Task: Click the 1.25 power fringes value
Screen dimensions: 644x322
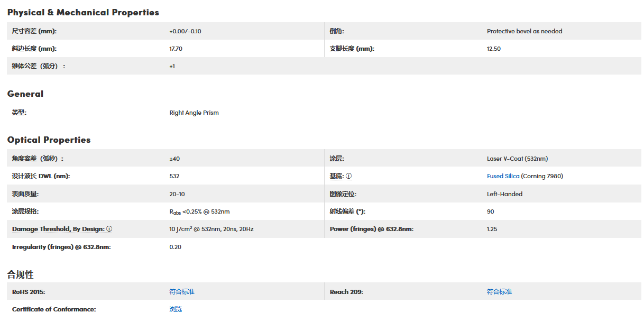Action: [492, 229]
